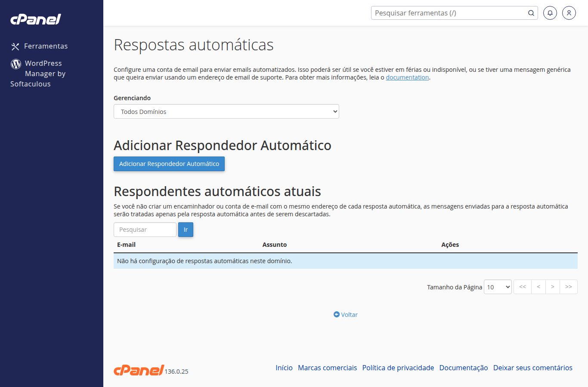Click the version number 136.0.25
The width and height of the screenshot is (588, 387).
tap(176, 372)
